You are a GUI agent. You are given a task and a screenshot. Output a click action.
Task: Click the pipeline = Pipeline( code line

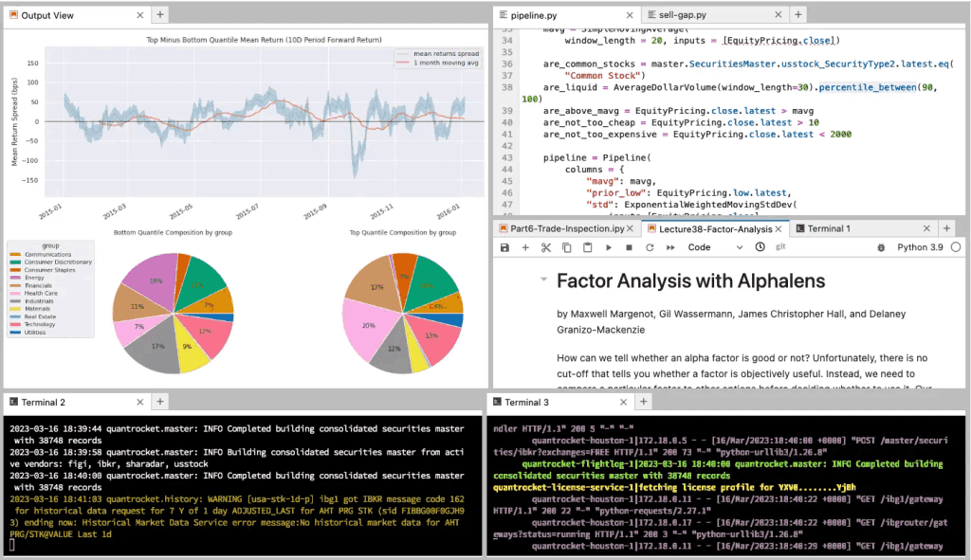(x=597, y=158)
